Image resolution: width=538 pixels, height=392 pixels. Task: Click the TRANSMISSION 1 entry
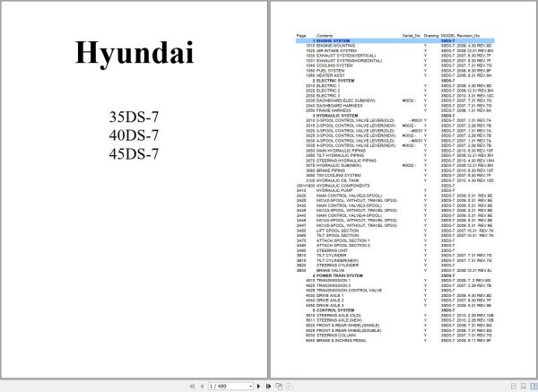pyautogui.click(x=334, y=280)
